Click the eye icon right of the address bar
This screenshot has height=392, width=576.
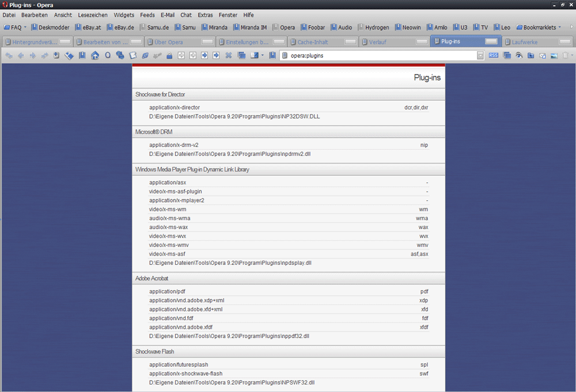pyautogui.click(x=519, y=55)
